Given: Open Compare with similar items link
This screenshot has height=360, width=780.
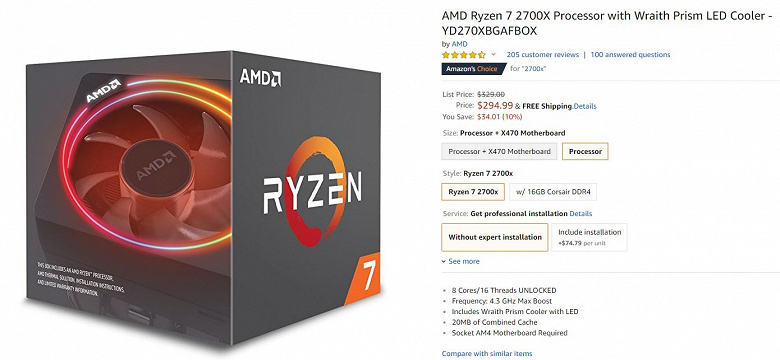Looking at the screenshot, I should (x=487, y=354).
